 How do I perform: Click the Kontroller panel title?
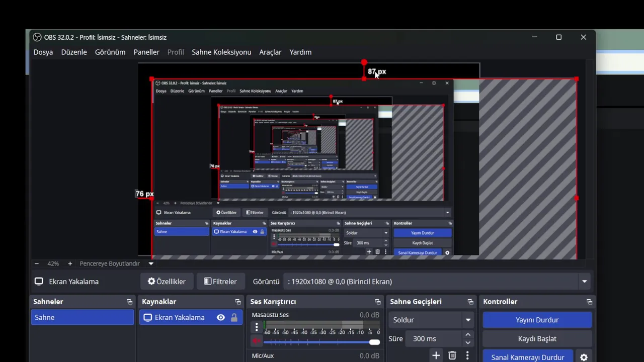click(x=500, y=302)
